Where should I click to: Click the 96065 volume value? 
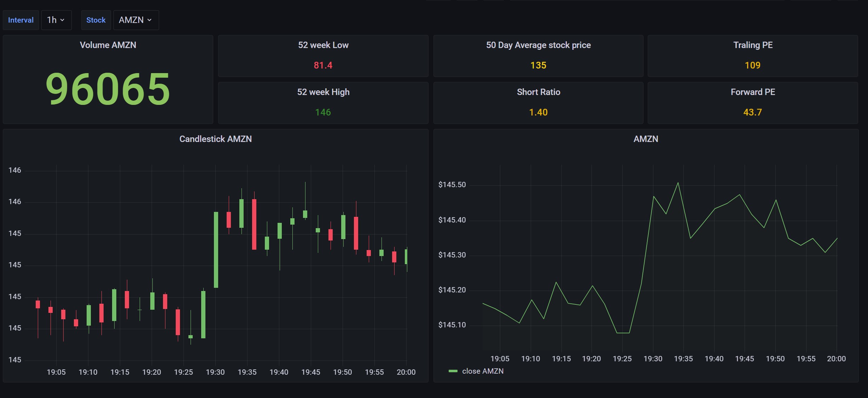coord(108,89)
